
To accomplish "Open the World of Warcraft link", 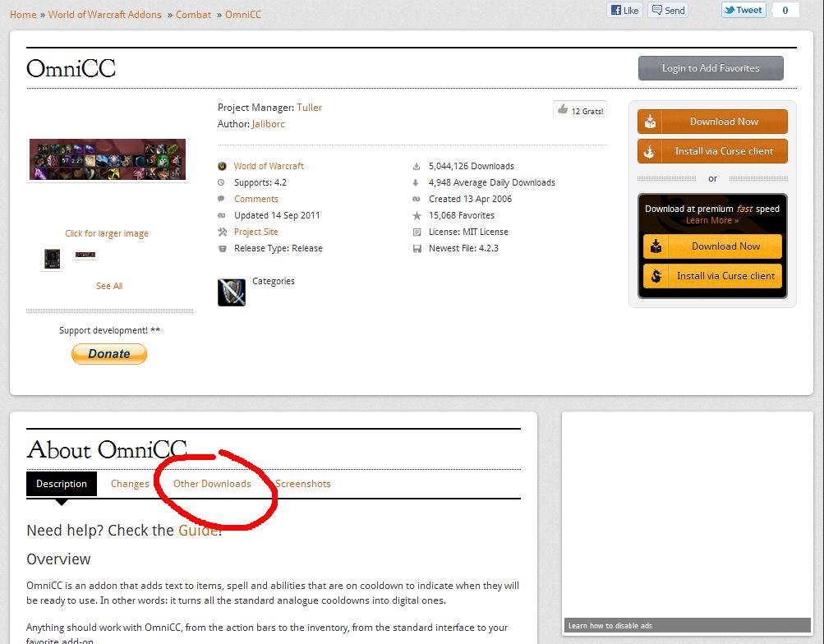I will [x=269, y=166].
